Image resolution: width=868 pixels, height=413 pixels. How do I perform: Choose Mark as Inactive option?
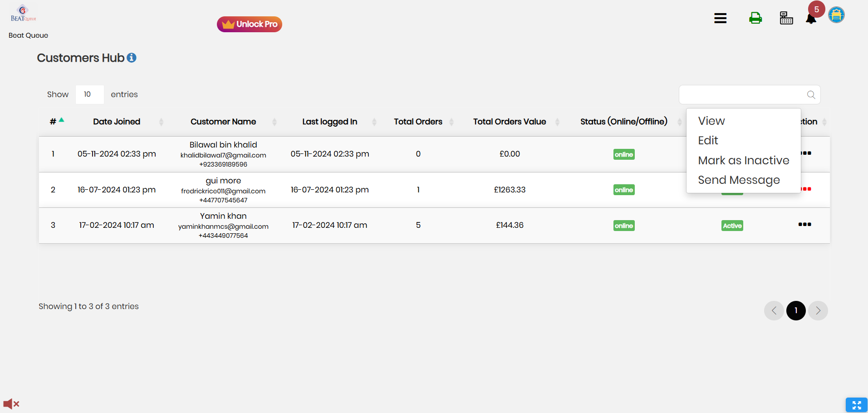pos(743,161)
